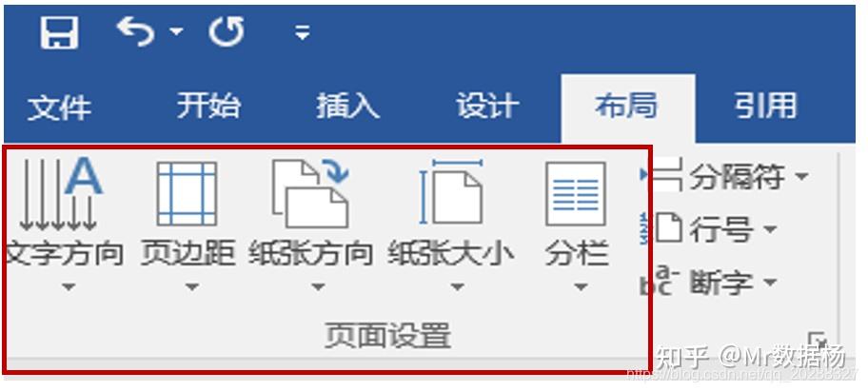Open the 行号 line numbers dropdown
Viewport: 868px width, 392px height.
(710, 229)
